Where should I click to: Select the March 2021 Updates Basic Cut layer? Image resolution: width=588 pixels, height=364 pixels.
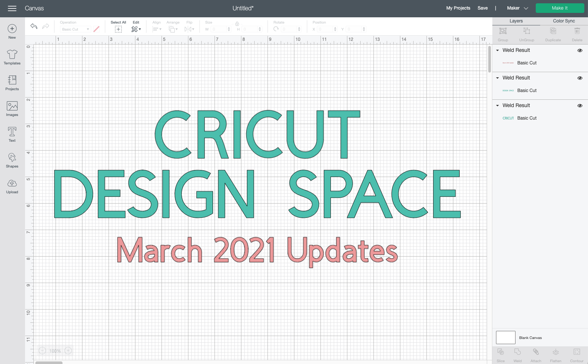click(x=540, y=63)
